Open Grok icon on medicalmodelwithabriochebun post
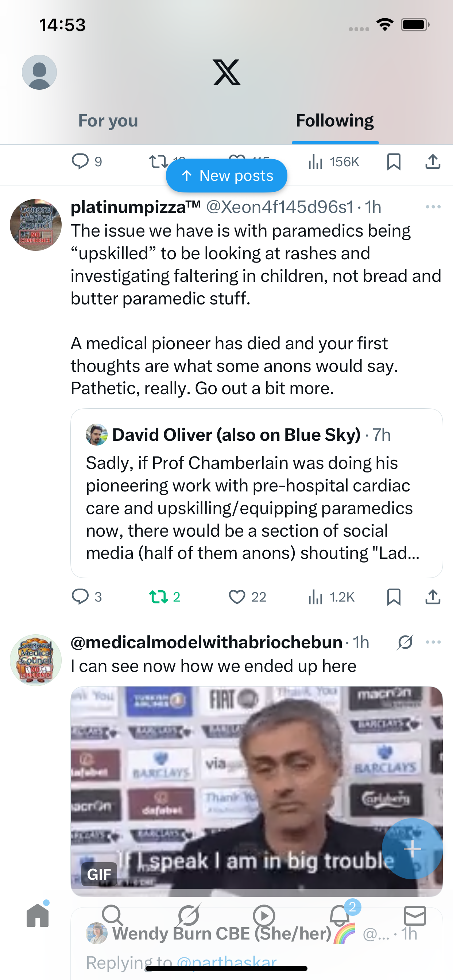The width and height of the screenshot is (453, 980). tap(405, 642)
